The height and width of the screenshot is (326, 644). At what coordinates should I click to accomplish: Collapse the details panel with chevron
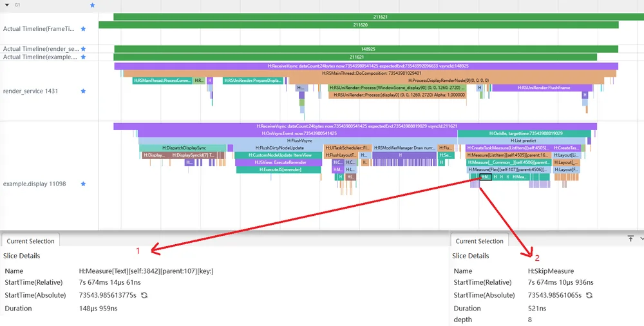tap(641, 238)
